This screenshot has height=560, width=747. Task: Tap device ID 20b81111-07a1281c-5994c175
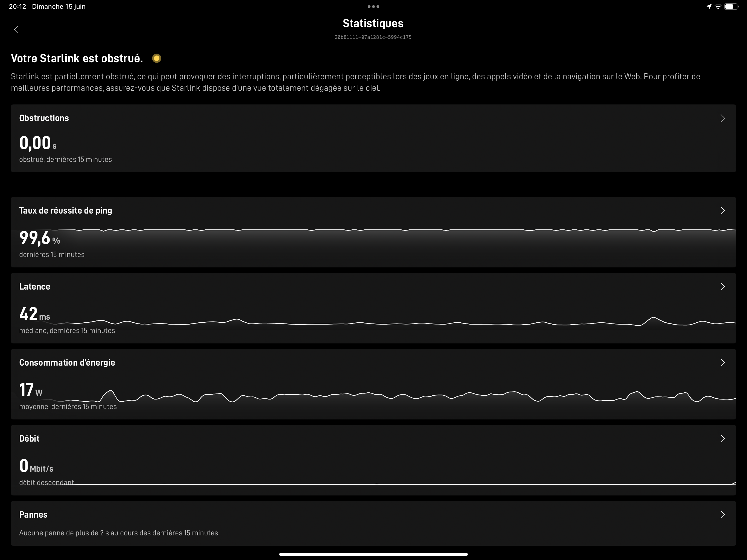[x=373, y=37]
